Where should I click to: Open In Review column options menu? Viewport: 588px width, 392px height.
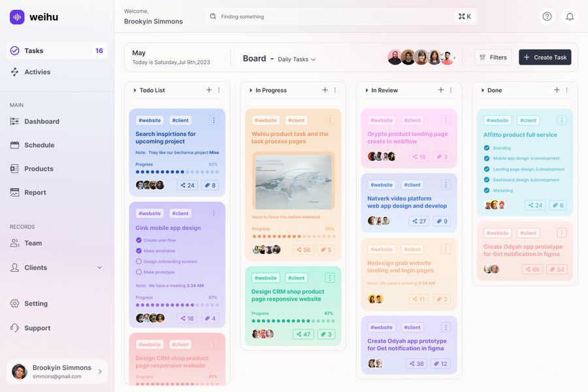click(451, 90)
